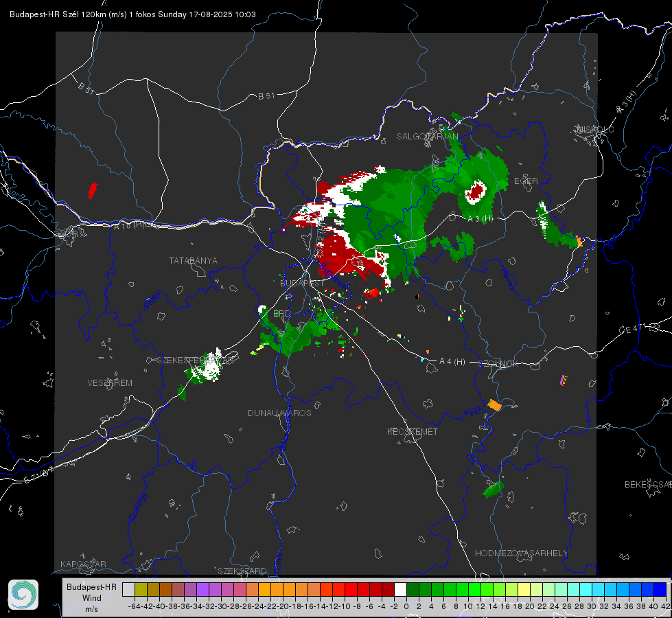
Task: Click the swirl logo icon beside legend
Action: (23, 595)
